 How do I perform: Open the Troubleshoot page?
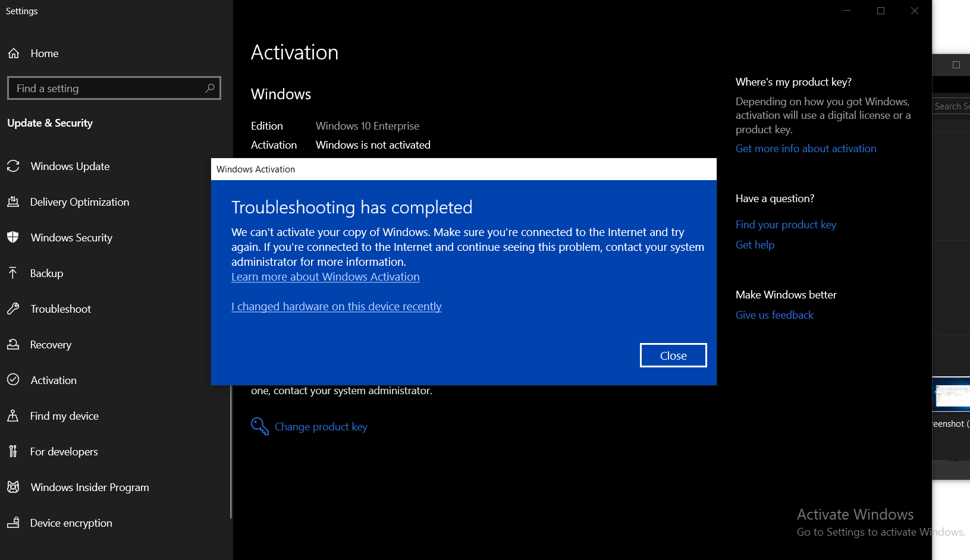[x=61, y=309]
